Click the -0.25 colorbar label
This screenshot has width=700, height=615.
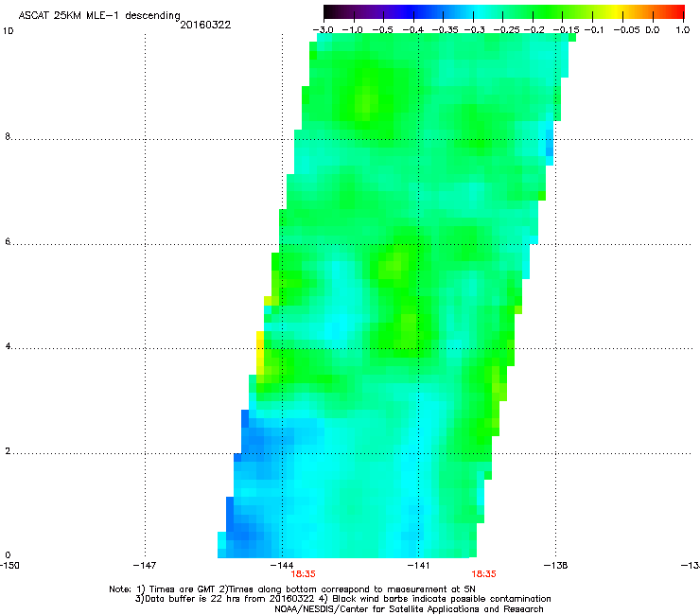(507, 30)
